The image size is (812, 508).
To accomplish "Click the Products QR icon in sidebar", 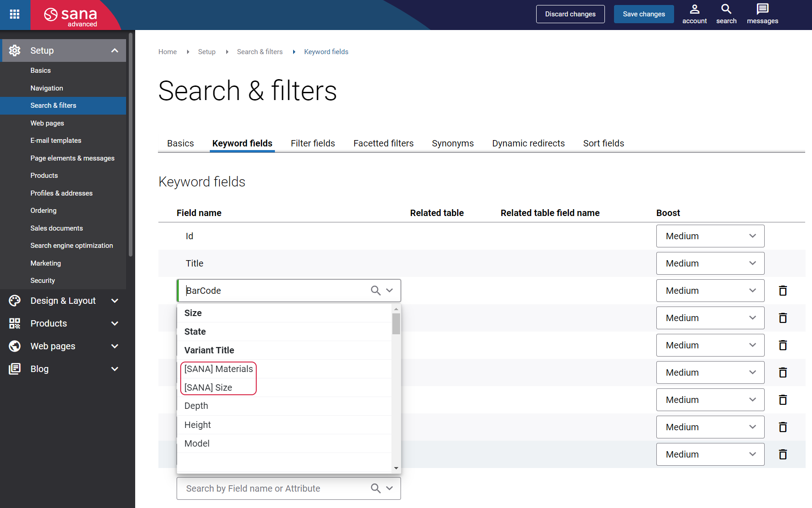I will click(15, 323).
